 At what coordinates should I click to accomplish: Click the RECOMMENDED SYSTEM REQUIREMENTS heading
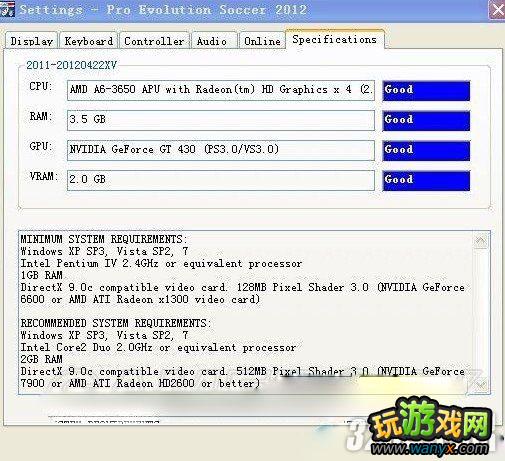tap(116, 323)
